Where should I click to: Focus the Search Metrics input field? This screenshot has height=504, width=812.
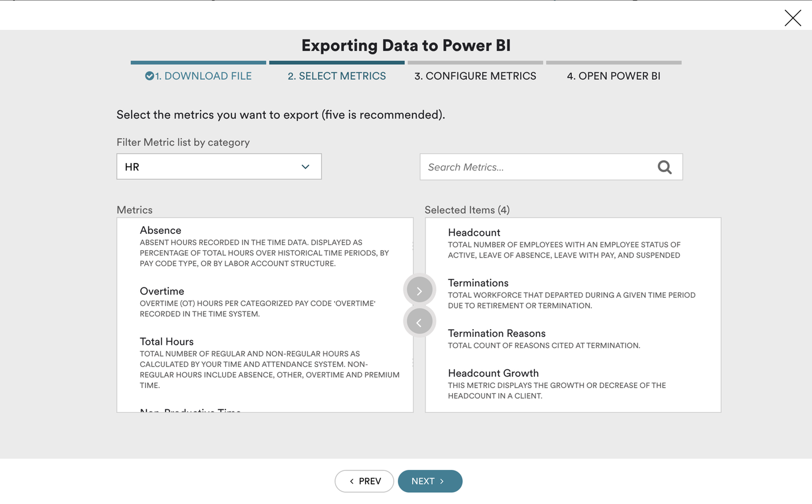tap(551, 167)
